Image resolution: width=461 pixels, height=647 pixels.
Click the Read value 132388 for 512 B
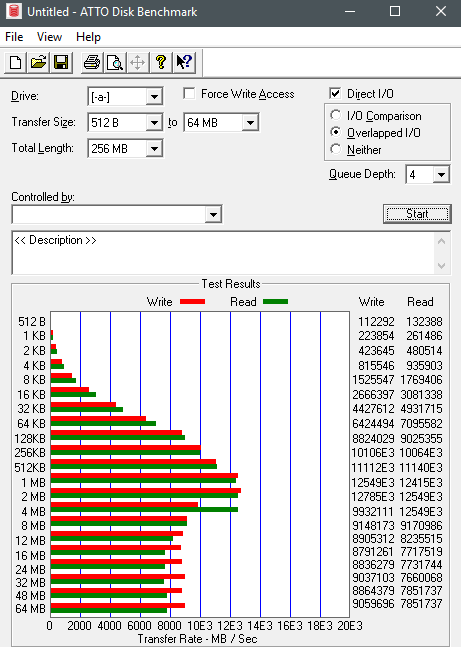pyautogui.click(x=424, y=321)
